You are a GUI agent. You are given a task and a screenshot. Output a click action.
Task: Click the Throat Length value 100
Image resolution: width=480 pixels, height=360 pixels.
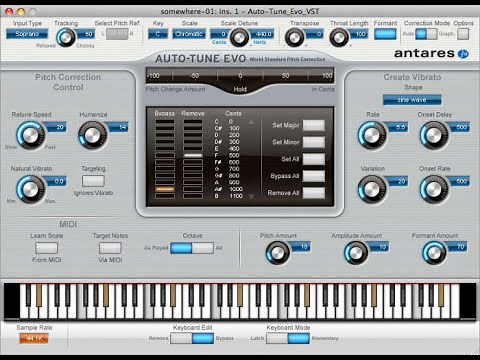point(359,34)
